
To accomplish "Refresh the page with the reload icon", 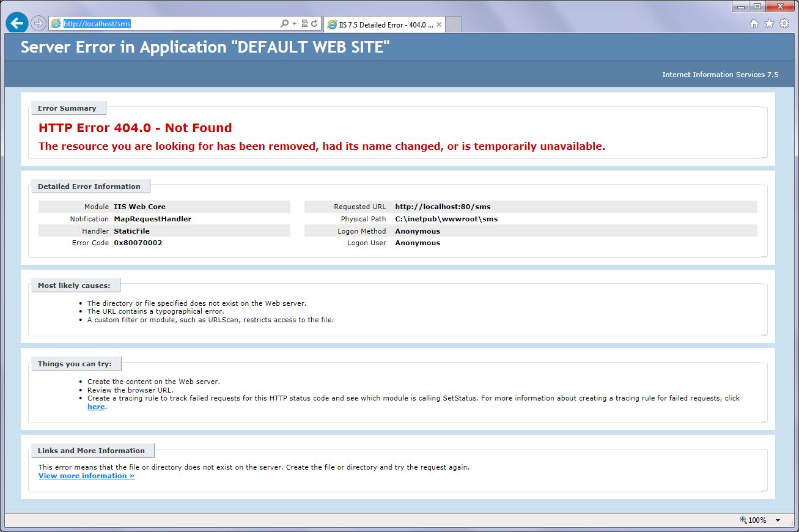I will tap(314, 24).
